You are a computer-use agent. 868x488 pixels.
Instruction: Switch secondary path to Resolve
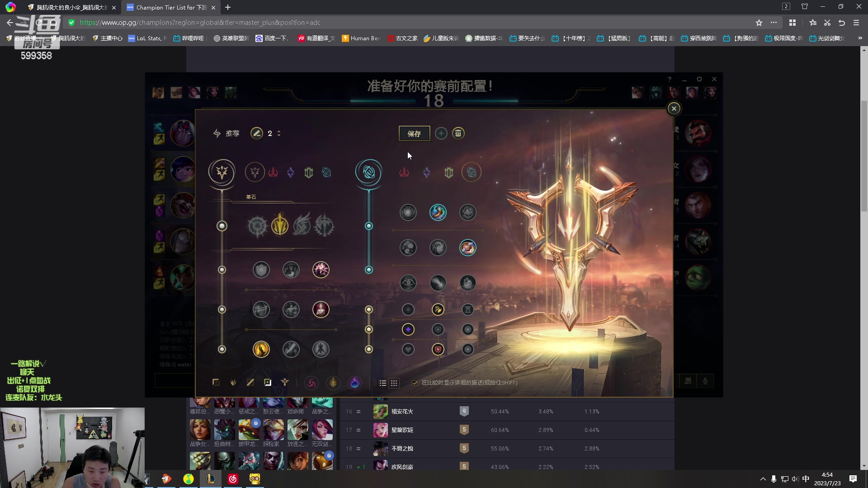[x=449, y=172]
